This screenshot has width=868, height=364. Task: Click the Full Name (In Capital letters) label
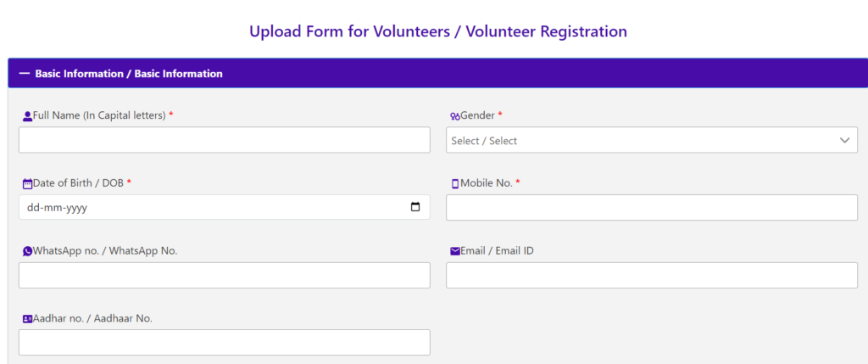pos(100,115)
